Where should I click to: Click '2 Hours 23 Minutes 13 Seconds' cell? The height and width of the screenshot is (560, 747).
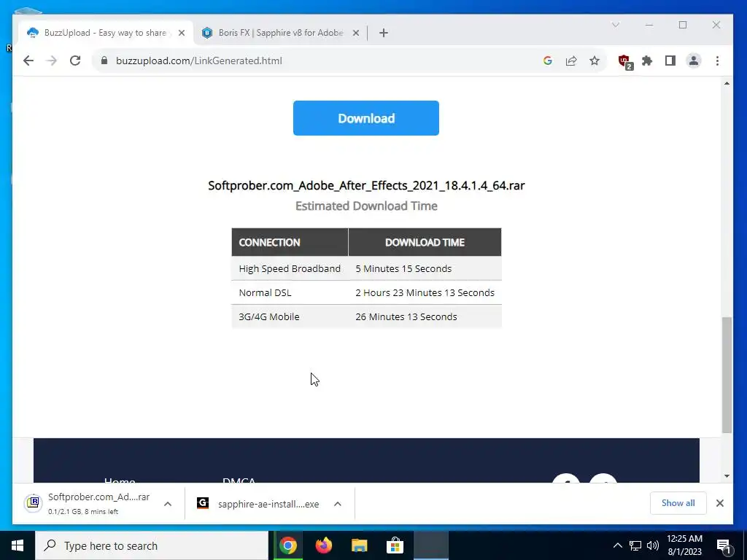425,292
